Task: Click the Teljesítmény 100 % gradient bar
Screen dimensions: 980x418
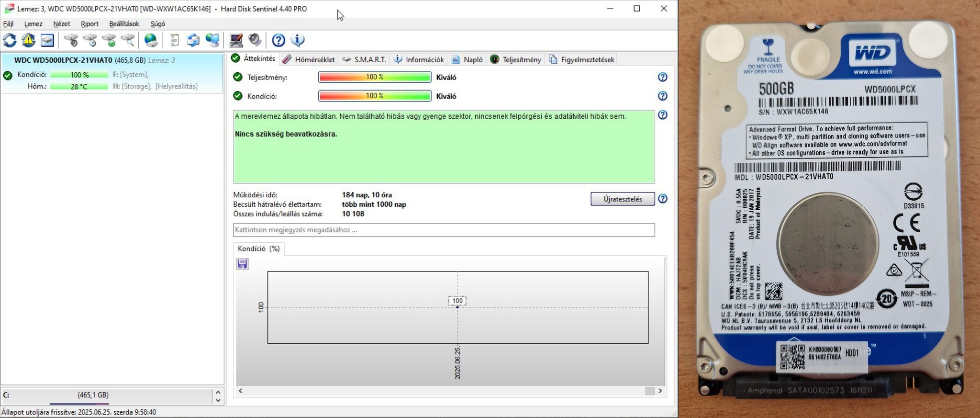Action: (375, 77)
